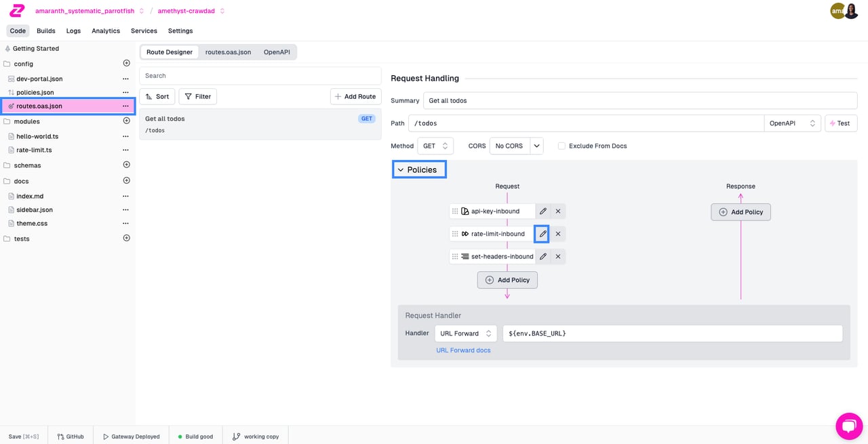The image size is (868, 444).
Task: Grab the rate-limit-inbound drag handle
Action: click(455, 234)
